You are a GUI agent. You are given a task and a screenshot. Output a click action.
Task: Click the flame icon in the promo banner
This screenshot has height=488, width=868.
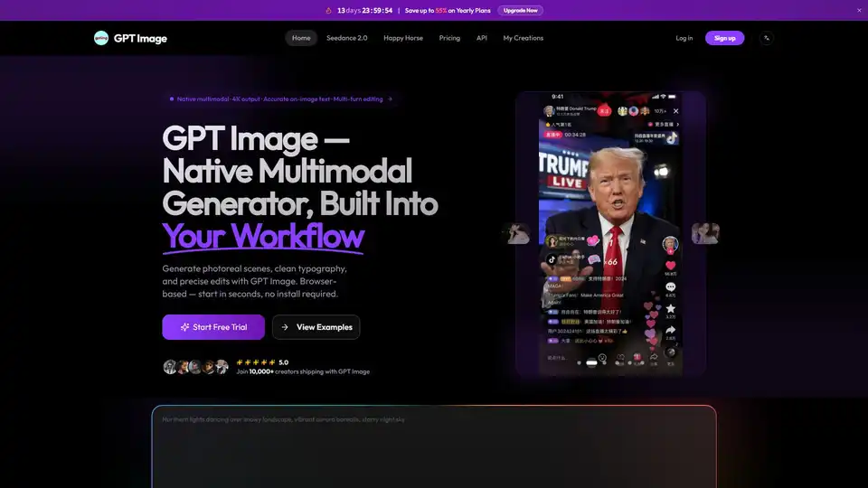(x=328, y=11)
